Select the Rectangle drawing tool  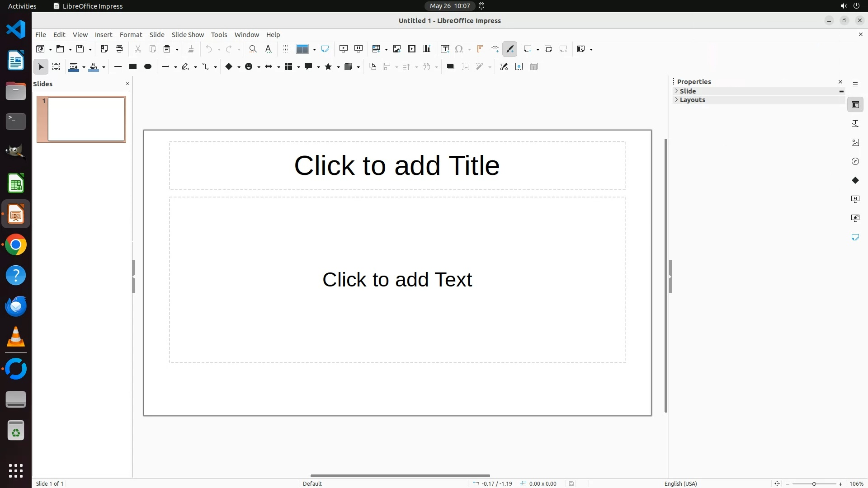132,66
